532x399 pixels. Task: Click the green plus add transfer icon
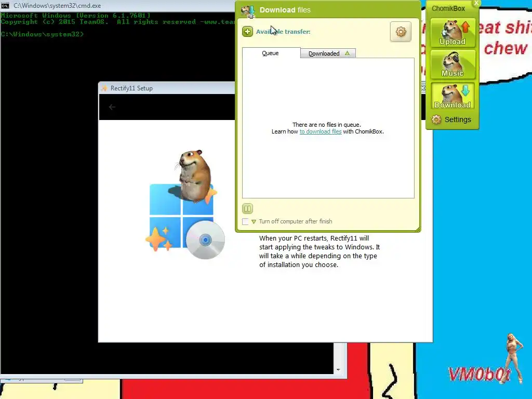(247, 32)
